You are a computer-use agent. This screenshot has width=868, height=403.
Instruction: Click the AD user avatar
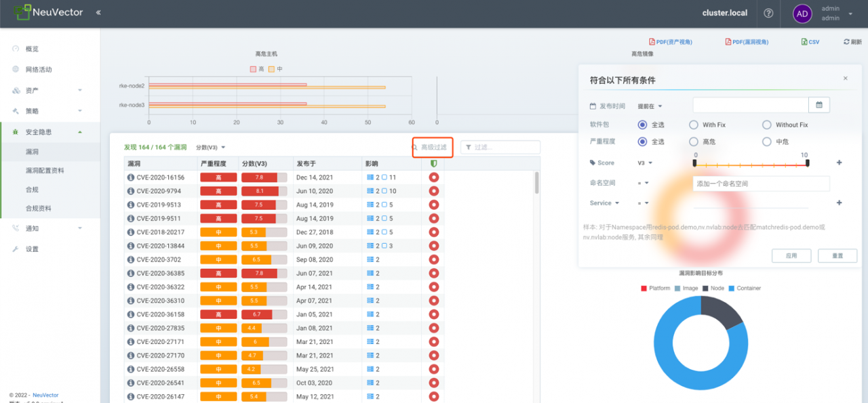[x=802, y=14]
